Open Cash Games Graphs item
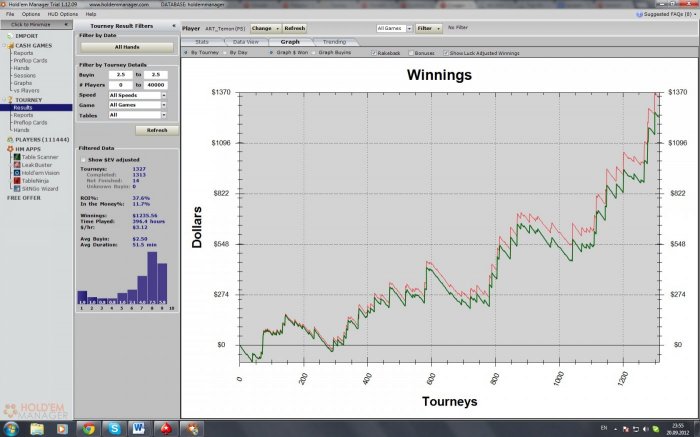Image resolution: width=700 pixels, height=437 pixels. pos(23,83)
